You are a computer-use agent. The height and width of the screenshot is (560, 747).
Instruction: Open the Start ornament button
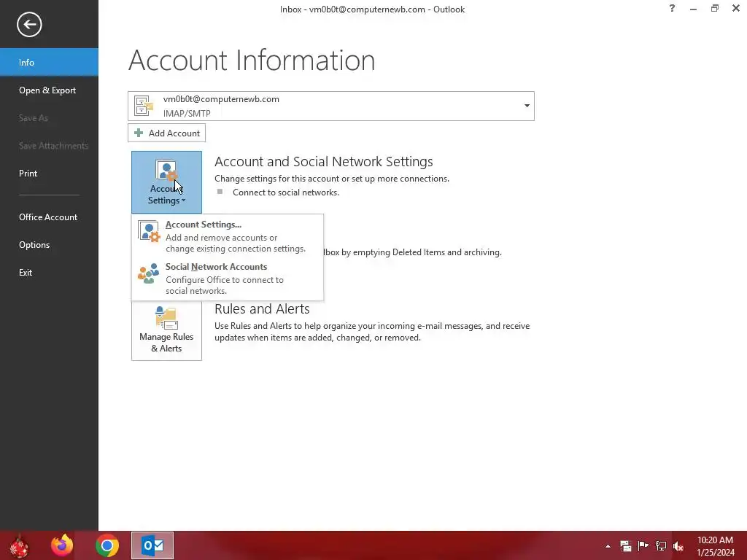click(19, 545)
